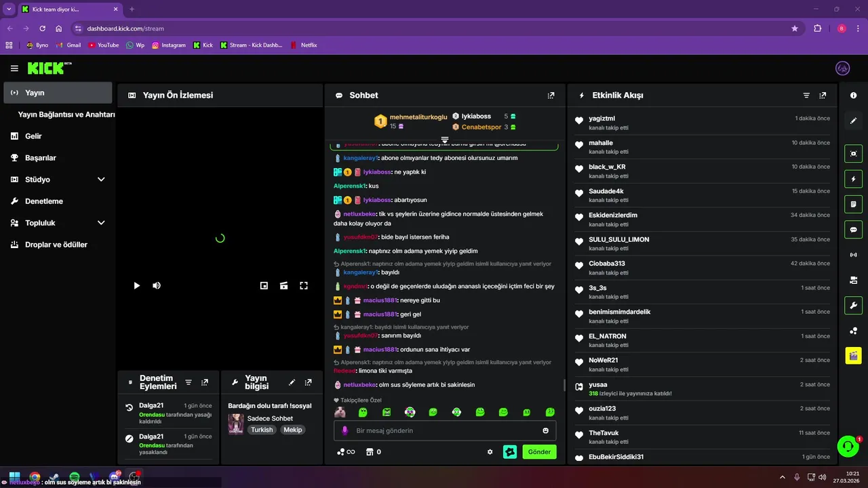Click the chat panel scrollbar
The height and width of the screenshot is (488, 868).
[x=564, y=385]
